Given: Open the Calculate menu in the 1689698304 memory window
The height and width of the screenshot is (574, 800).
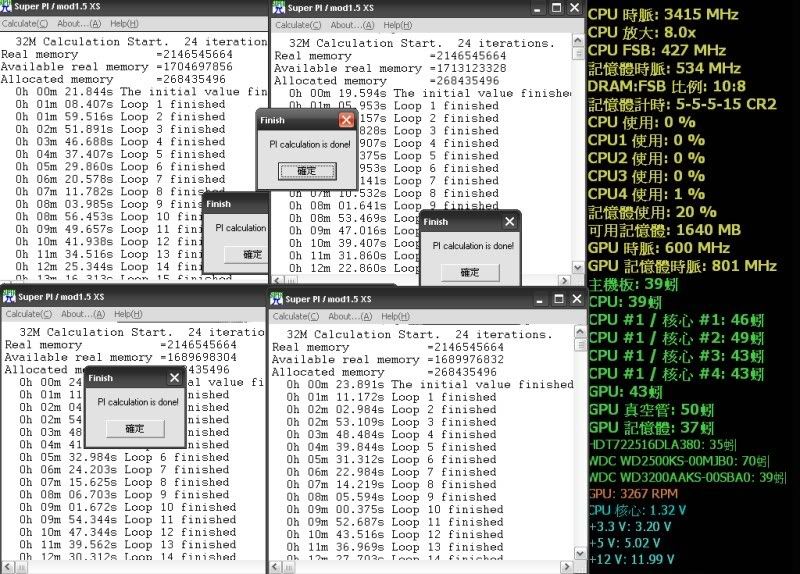Looking at the screenshot, I should pyautogui.click(x=29, y=314).
